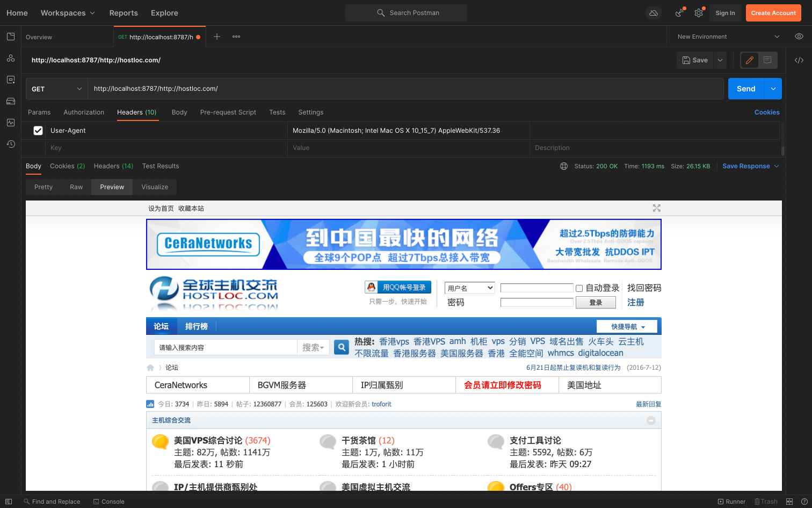Open the 用户名 select box
The image size is (812, 508).
tap(470, 288)
